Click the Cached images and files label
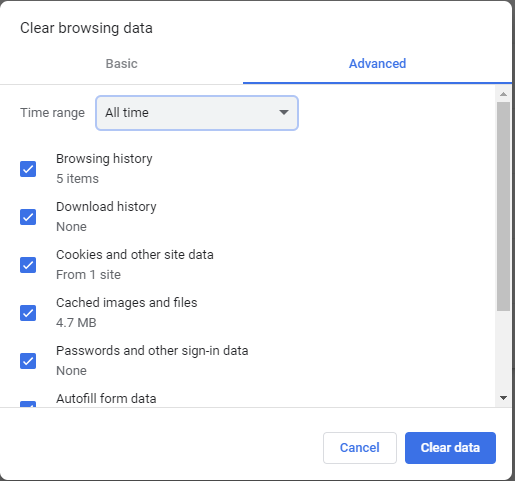Viewport: 515px width, 481px height. click(127, 303)
